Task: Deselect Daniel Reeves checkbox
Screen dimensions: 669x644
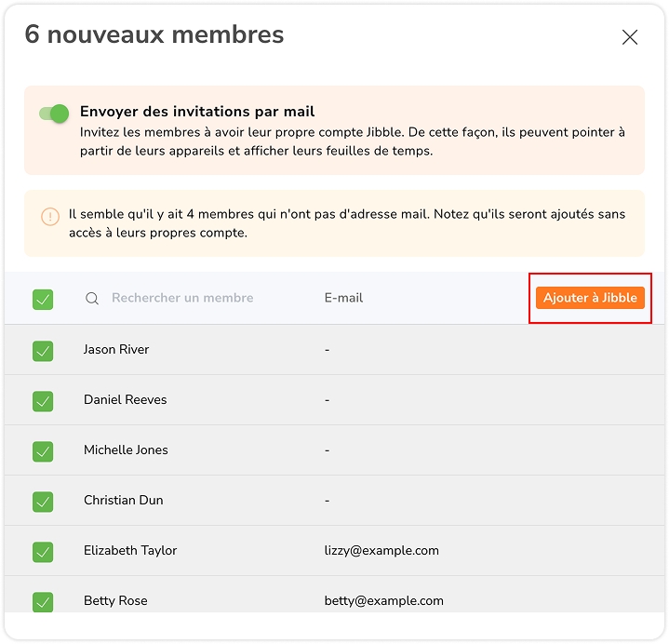Action: point(43,401)
